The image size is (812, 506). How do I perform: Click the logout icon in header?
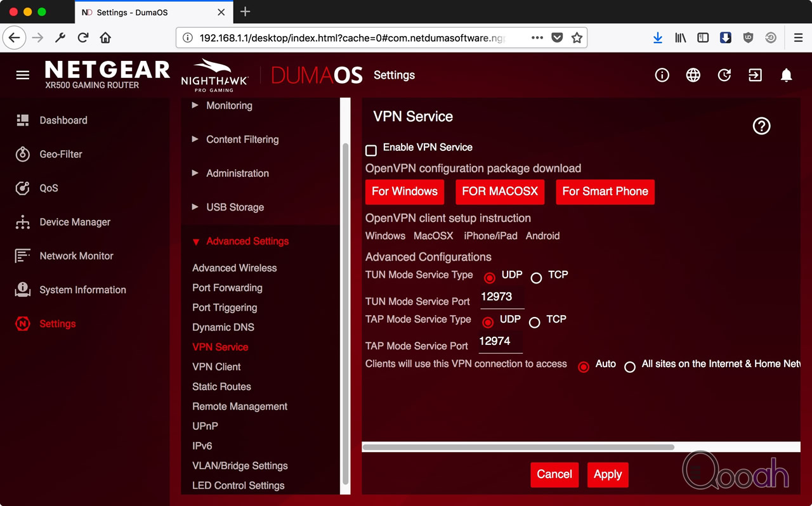pyautogui.click(x=755, y=75)
